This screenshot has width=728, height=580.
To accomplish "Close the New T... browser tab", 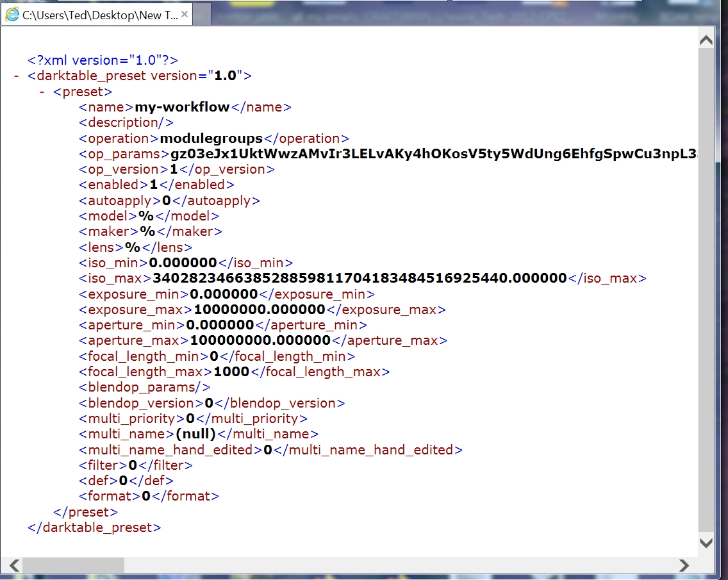I will [185, 14].
